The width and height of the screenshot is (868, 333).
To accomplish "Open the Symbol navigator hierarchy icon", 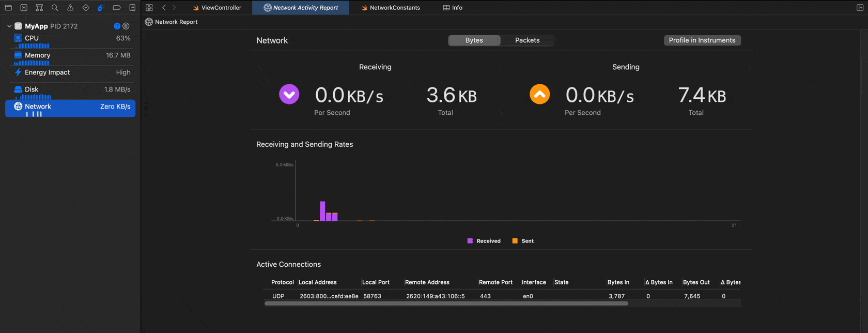I will coord(39,8).
